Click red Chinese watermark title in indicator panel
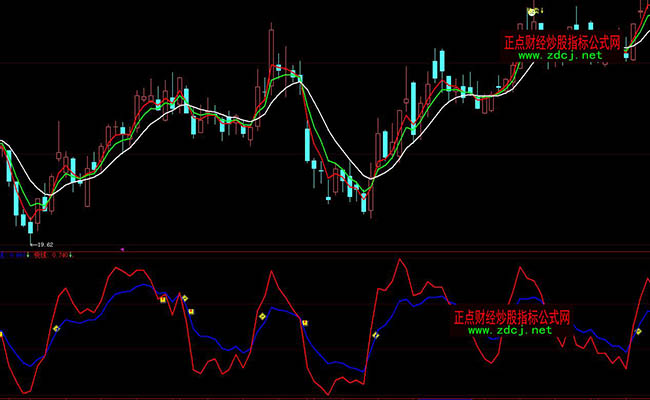This screenshot has width=650, height=400. [x=511, y=317]
